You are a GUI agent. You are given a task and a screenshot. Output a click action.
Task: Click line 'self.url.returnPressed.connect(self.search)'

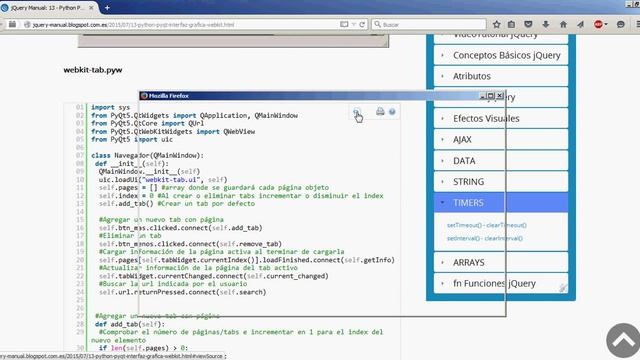(182, 292)
